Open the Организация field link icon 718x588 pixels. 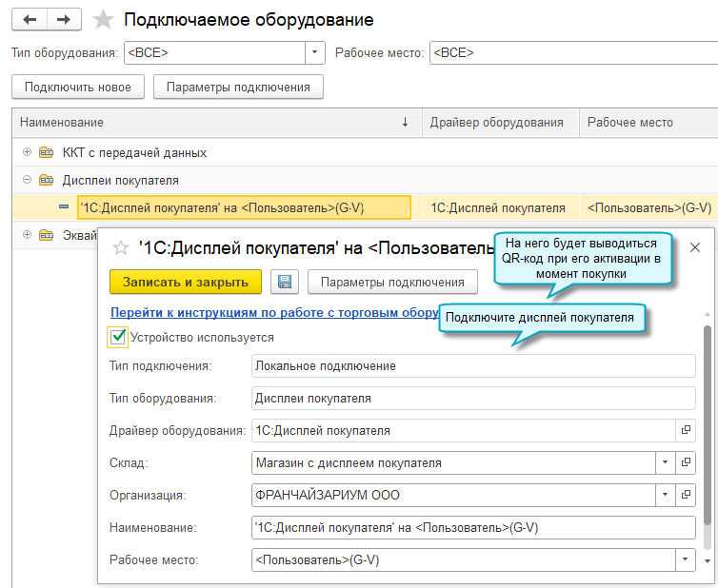click(x=685, y=496)
